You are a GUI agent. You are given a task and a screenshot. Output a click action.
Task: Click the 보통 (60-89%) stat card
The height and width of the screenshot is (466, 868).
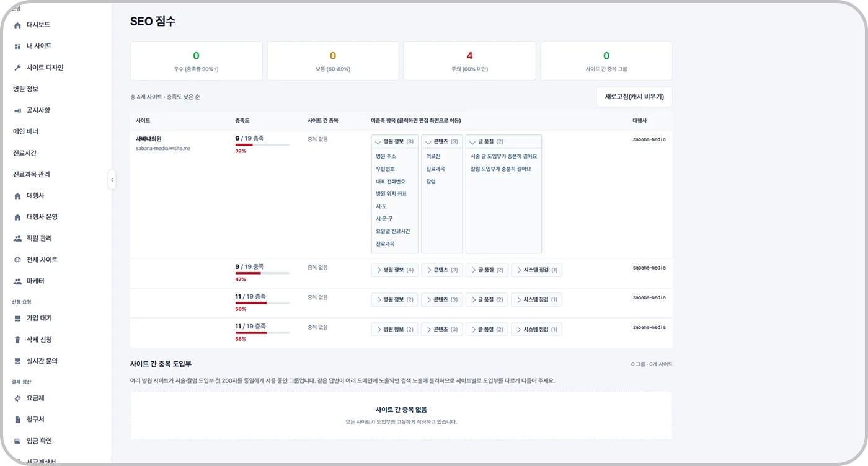333,61
